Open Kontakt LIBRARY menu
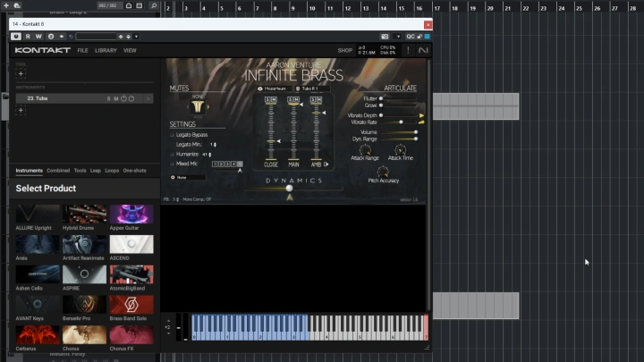The height and width of the screenshot is (362, 644). click(106, 50)
